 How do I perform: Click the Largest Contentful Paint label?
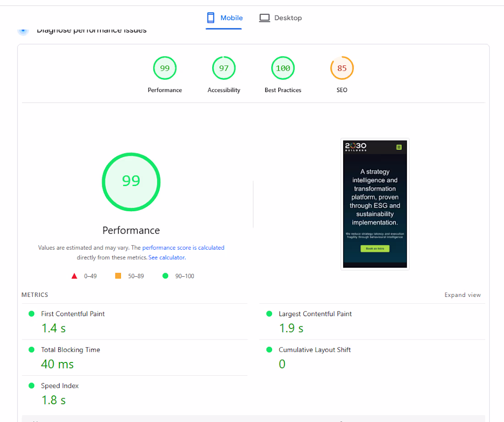(x=315, y=314)
